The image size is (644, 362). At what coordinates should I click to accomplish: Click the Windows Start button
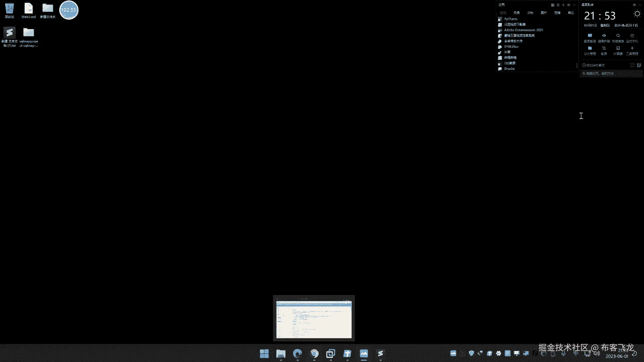point(264,354)
